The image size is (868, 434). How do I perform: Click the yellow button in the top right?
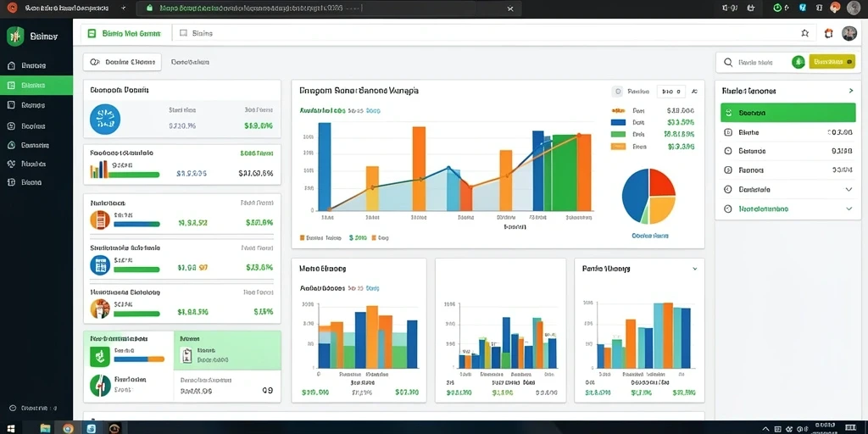[832, 62]
